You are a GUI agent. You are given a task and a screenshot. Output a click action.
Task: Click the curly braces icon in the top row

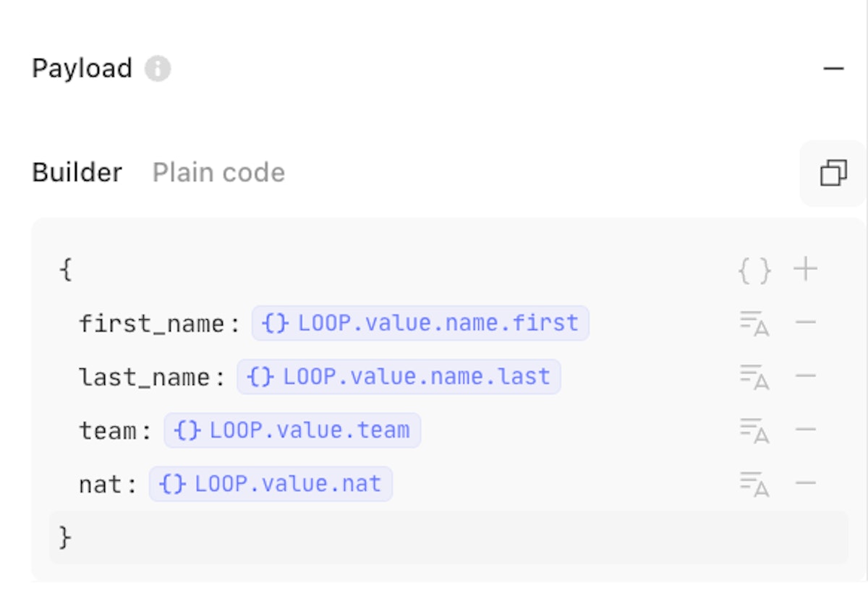coord(754,271)
